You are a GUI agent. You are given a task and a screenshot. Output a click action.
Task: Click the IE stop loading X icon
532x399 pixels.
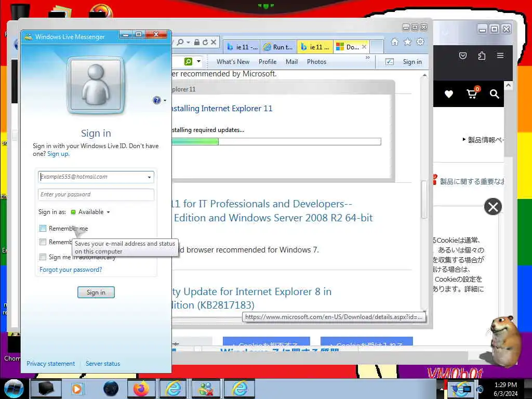click(x=214, y=42)
